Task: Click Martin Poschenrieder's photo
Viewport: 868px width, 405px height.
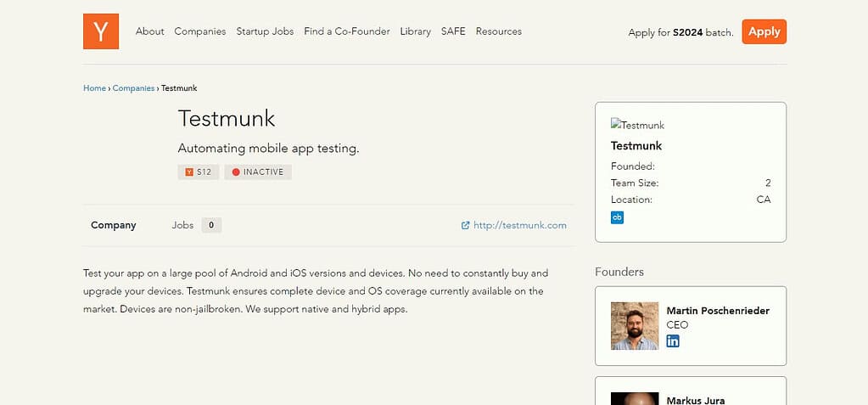Action: 635,326
